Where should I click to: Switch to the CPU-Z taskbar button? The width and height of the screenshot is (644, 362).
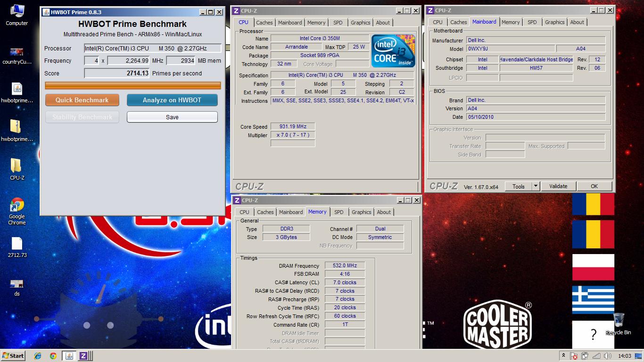click(x=83, y=356)
